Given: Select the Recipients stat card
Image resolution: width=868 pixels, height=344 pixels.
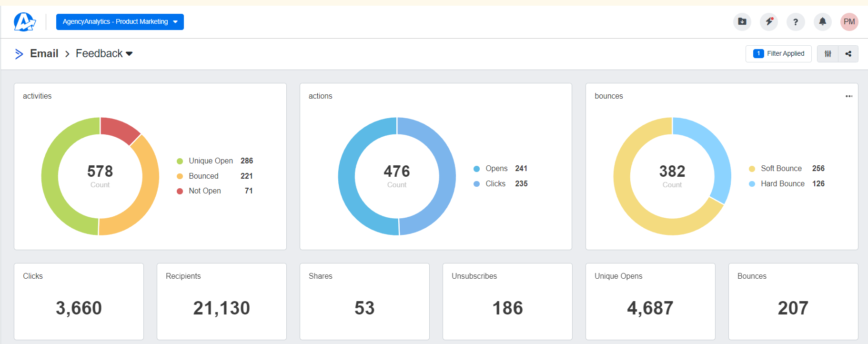Looking at the screenshot, I should [222, 301].
